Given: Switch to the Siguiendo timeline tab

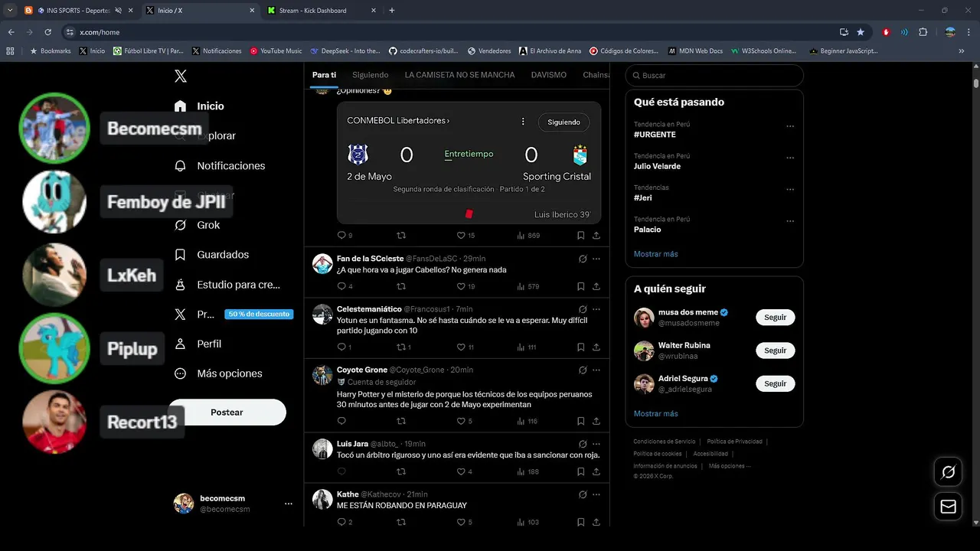Looking at the screenshot, I should click(x=370, y=75).
